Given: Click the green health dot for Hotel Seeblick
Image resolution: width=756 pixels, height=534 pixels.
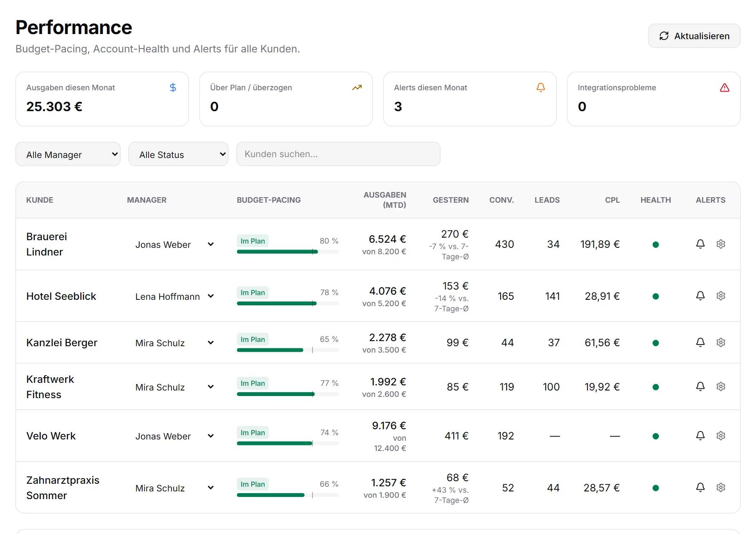Looking at the screenshot, I should tap(656, 296).
